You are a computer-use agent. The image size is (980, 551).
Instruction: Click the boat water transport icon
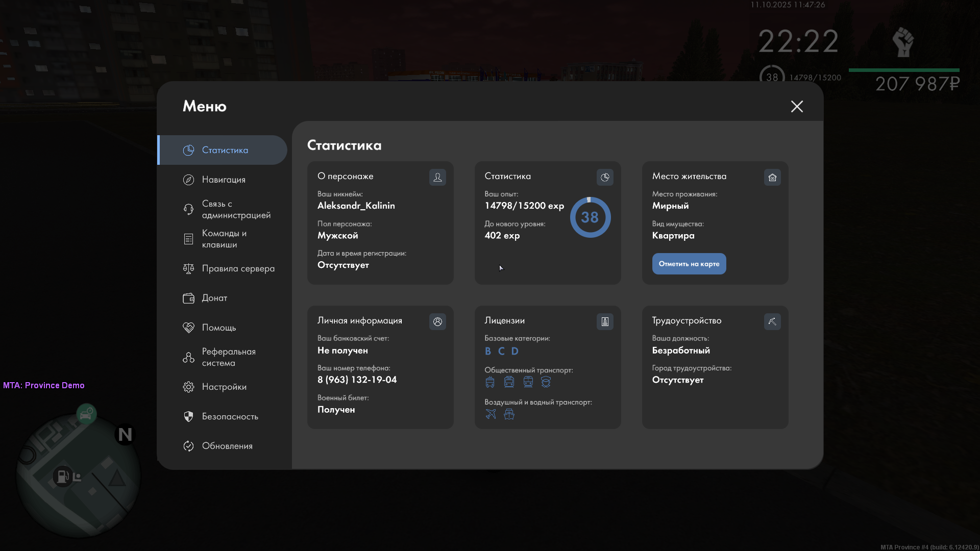[509, 414]
